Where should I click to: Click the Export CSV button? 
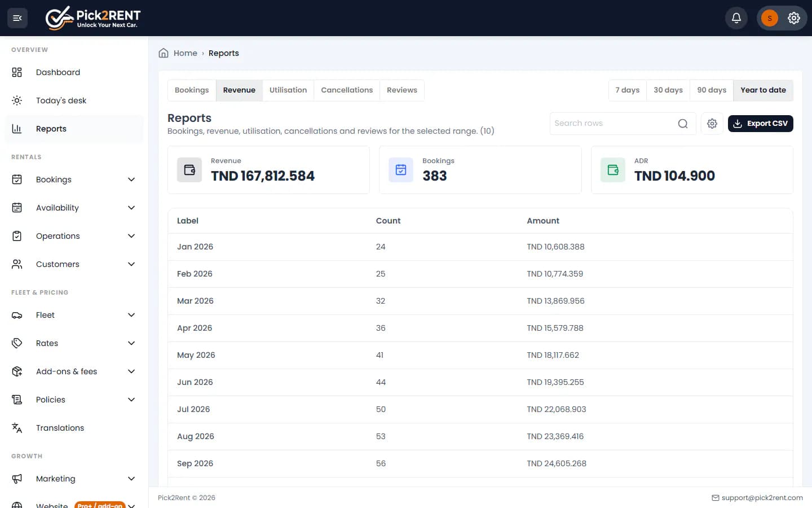(x=760, y=124)
